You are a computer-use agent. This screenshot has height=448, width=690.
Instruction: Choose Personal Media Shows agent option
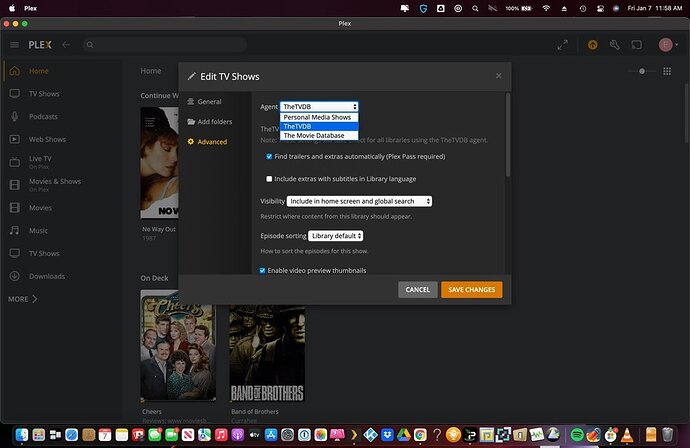(x=319, y=117)
